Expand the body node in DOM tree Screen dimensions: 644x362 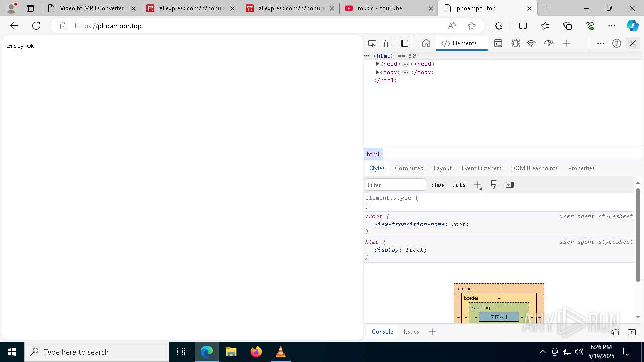click(377, 72)
